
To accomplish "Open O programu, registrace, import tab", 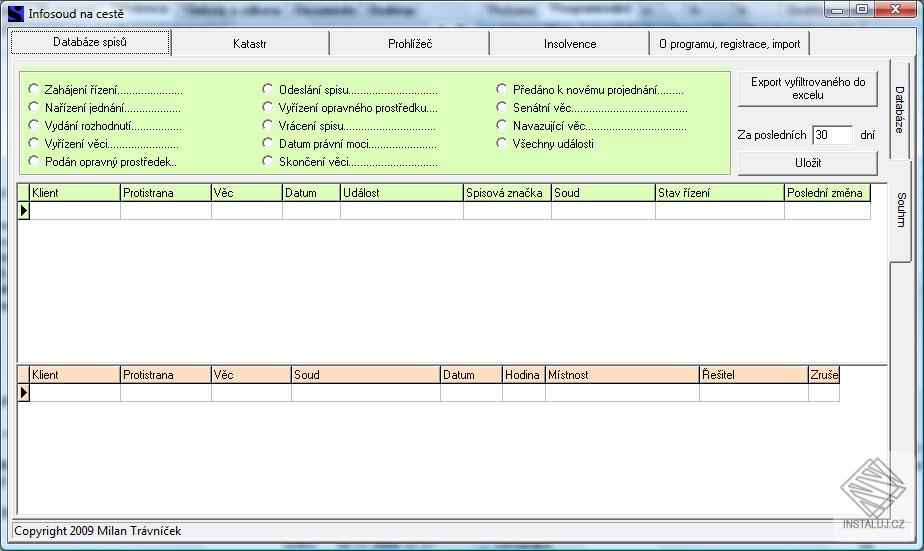I will click(x=730, y=44).
